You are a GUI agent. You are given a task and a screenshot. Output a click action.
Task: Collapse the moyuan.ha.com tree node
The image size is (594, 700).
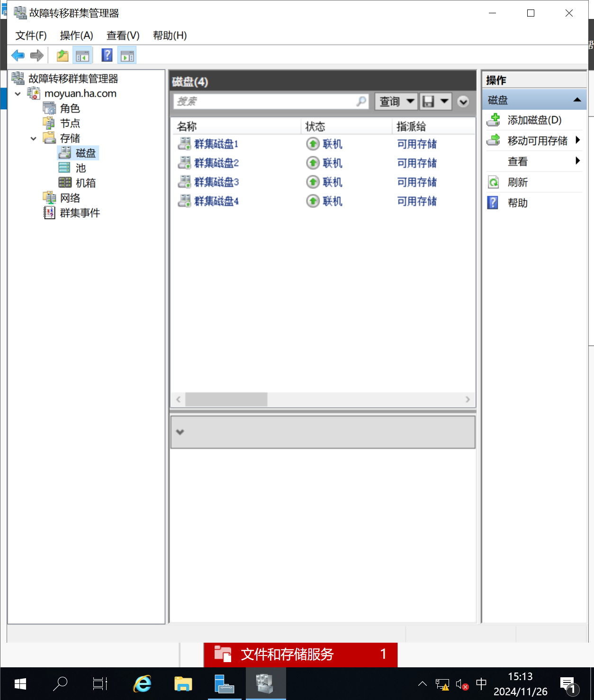(18, 94)
